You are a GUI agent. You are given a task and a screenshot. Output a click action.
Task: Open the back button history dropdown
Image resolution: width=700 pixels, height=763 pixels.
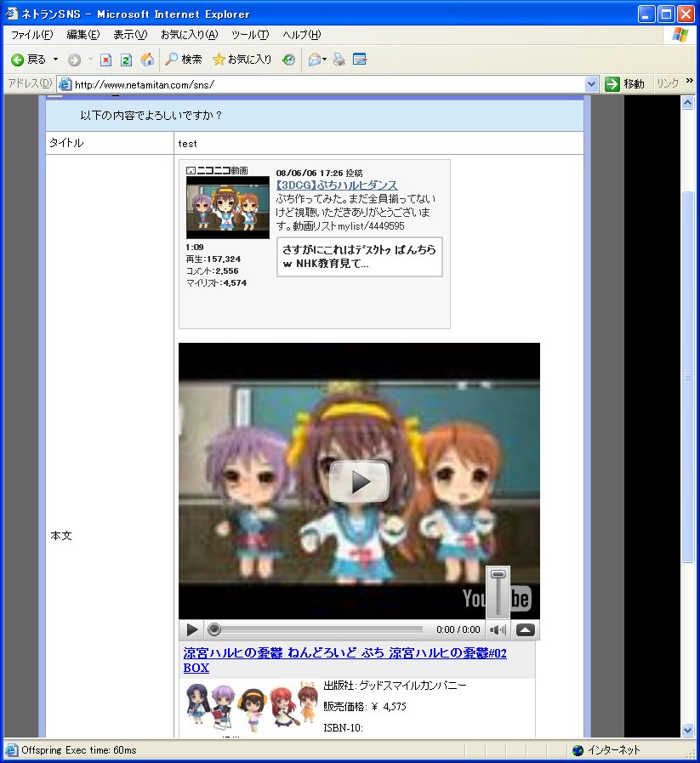(55, 60)
